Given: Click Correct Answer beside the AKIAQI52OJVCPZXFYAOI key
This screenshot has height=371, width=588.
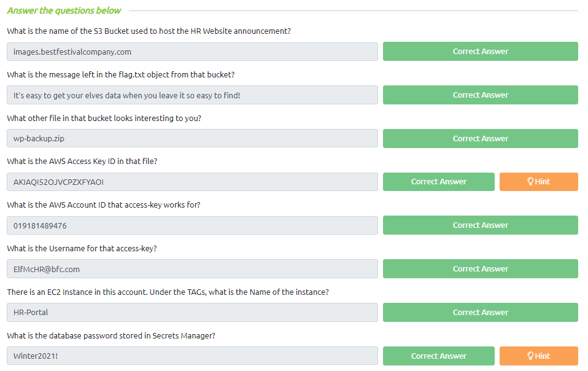Looking at the screenshot, I should [439, 182].
